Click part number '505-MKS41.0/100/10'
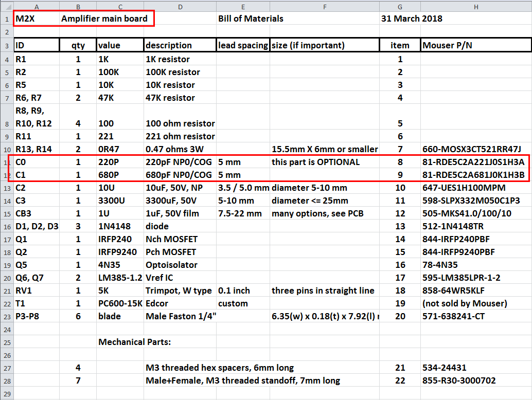Viewport: 532px width, 400px height. [x=476, y=213]
